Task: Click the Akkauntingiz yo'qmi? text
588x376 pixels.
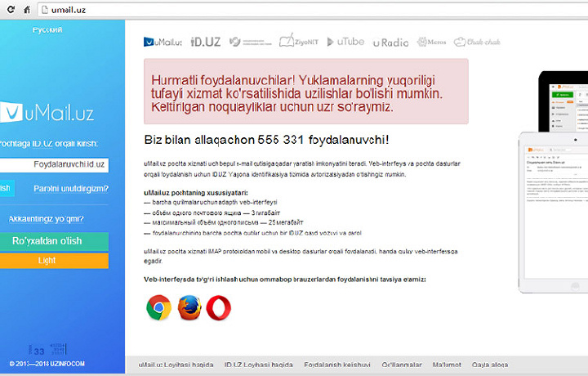Action: pyautogui.click(x=46, y=219)
